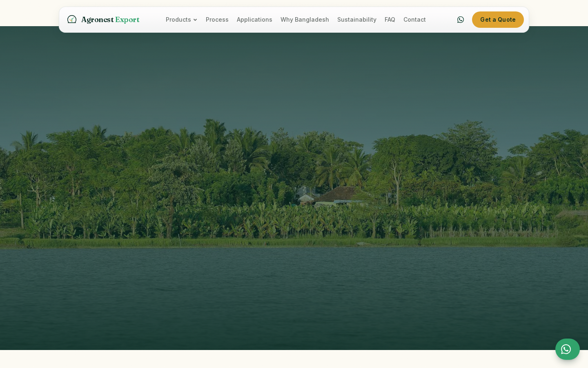Go to the Process section
Image resolution: width=588 pixels, height=368 pixels.
click(x=217, y=20)
